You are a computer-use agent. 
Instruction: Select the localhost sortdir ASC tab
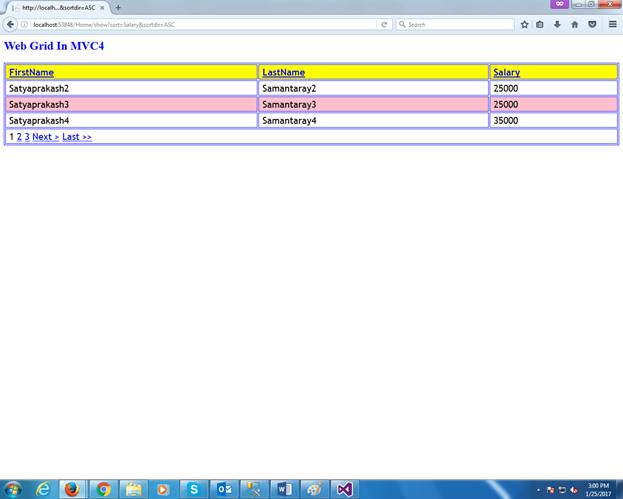(x=58, y=8)
